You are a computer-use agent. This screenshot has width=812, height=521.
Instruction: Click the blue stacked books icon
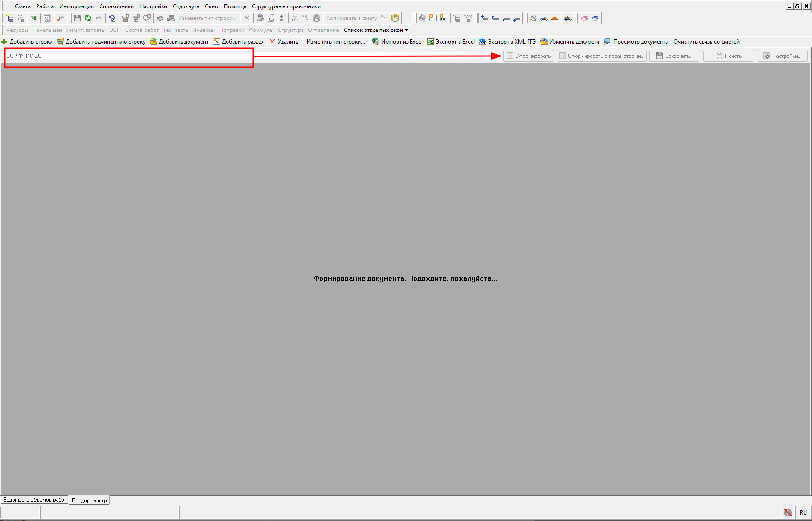tap(595, 18)
